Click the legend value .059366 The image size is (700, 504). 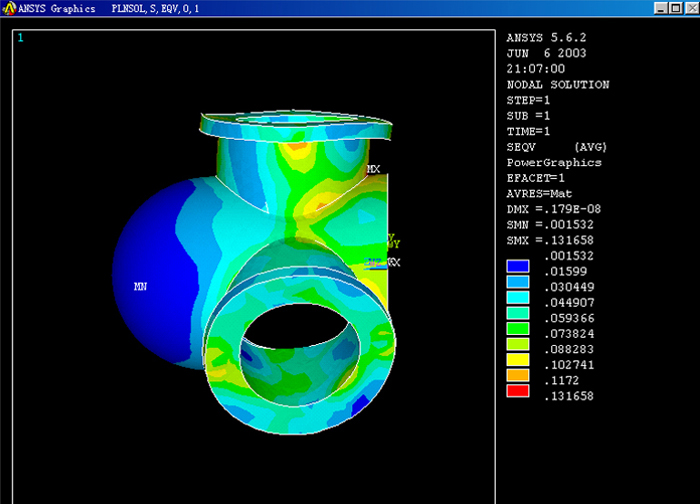569,318
